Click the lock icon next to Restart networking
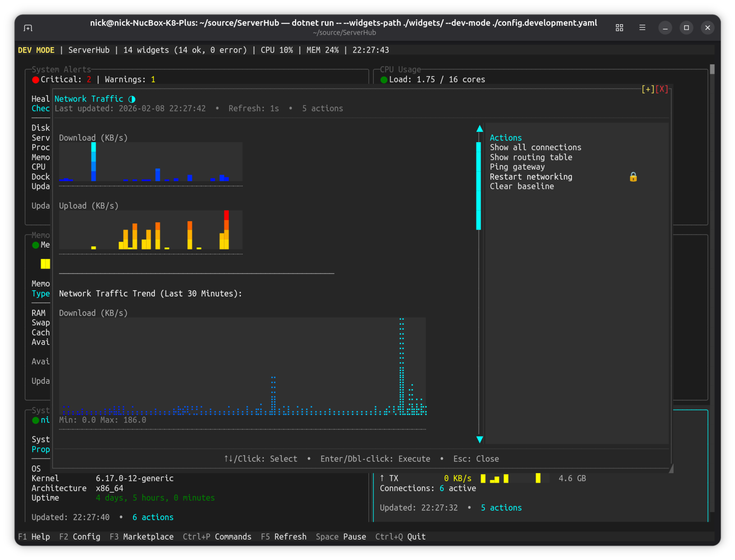Screen dimensions: 735x560 tap(633, 177)
